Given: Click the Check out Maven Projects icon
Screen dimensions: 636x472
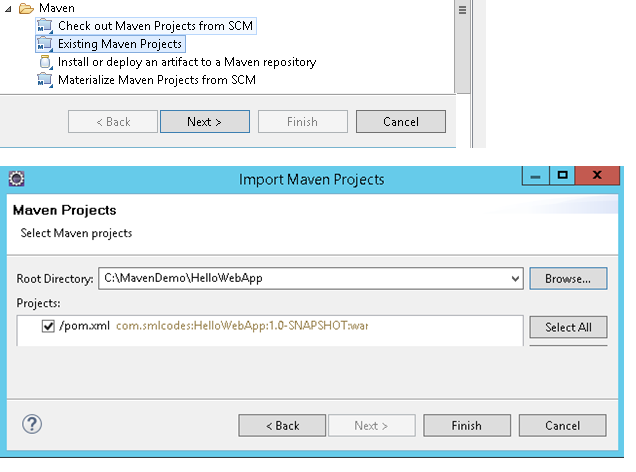Looking at the screenshot, I should pos(44,26).
